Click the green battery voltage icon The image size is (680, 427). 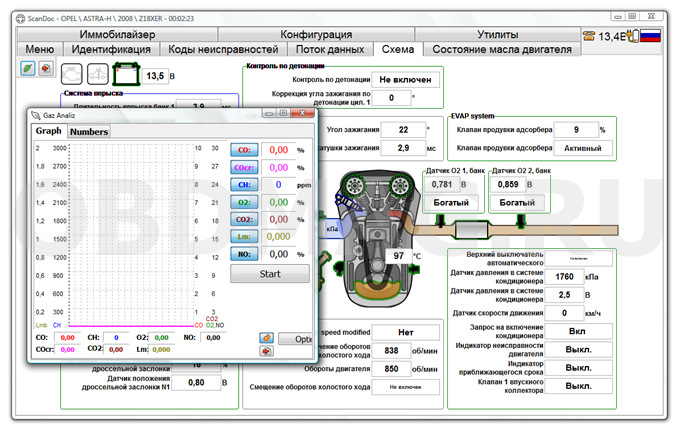[127, 74]
